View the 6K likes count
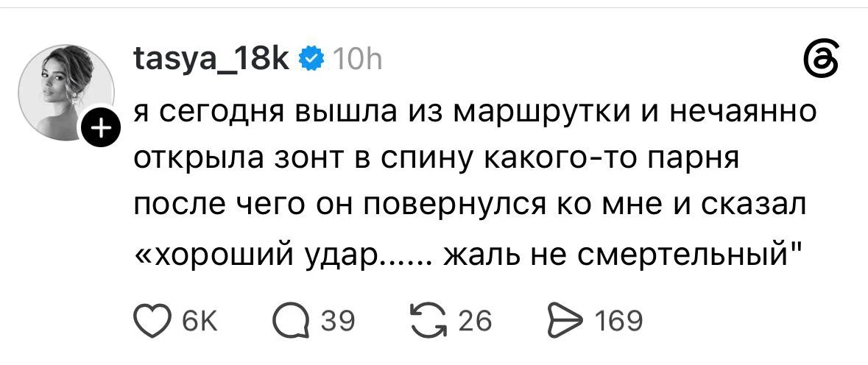Image resolution: width=868 pixels, height=365 pixels. 197,321
